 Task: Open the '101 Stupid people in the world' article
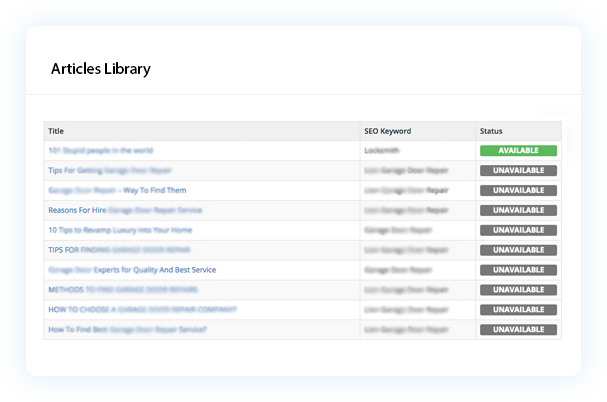pos(101,150)
